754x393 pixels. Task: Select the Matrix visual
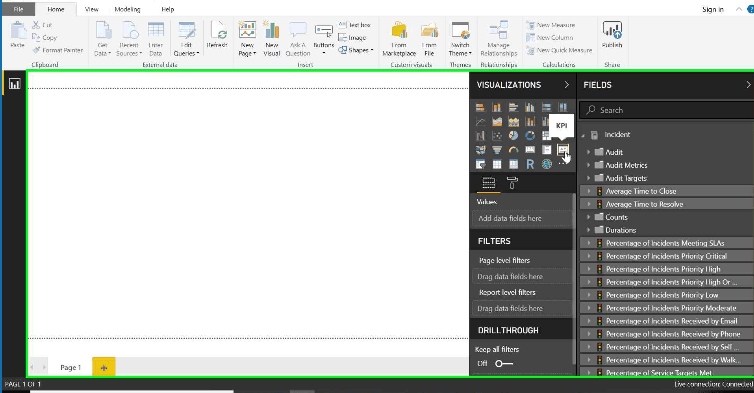513,165
